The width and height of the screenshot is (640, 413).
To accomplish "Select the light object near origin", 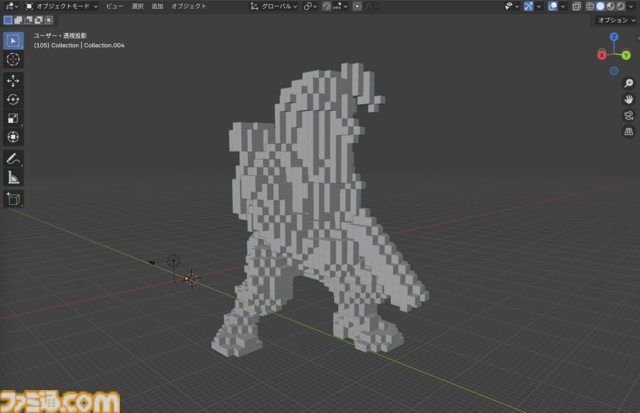I will point(174,261).
